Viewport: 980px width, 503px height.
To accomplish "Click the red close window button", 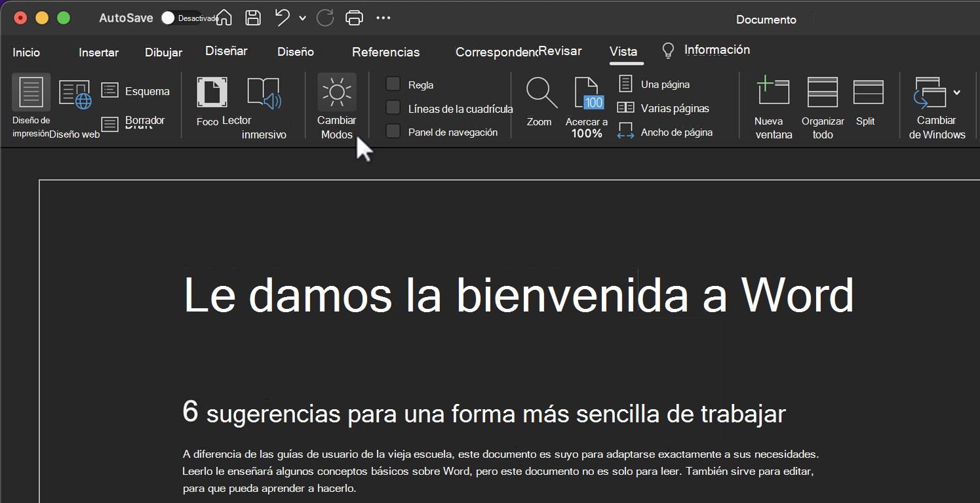I will tap(21, 18).
